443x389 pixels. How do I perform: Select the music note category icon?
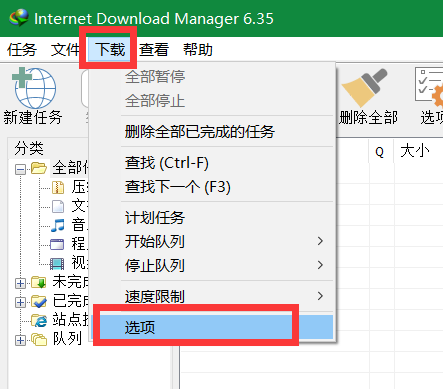coord(58,225)
